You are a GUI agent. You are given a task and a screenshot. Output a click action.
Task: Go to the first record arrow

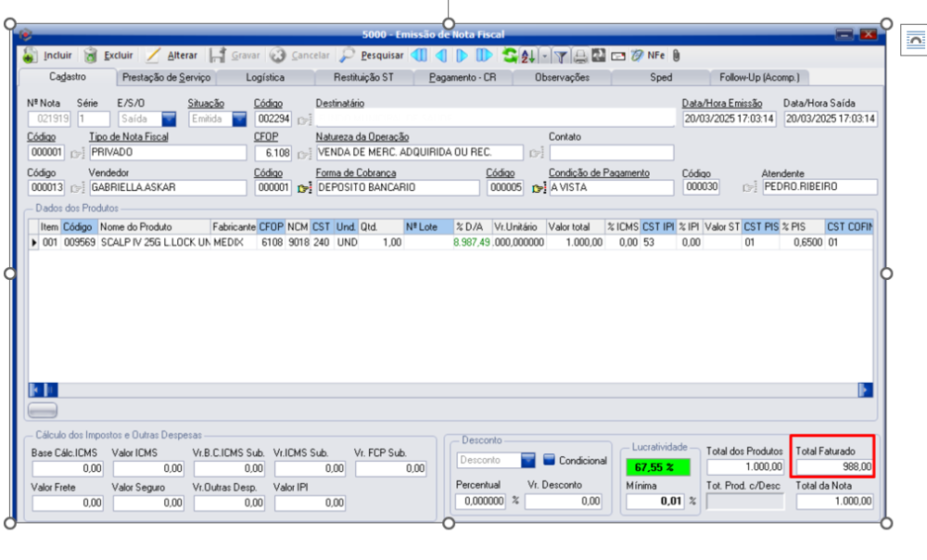point(420,56)
